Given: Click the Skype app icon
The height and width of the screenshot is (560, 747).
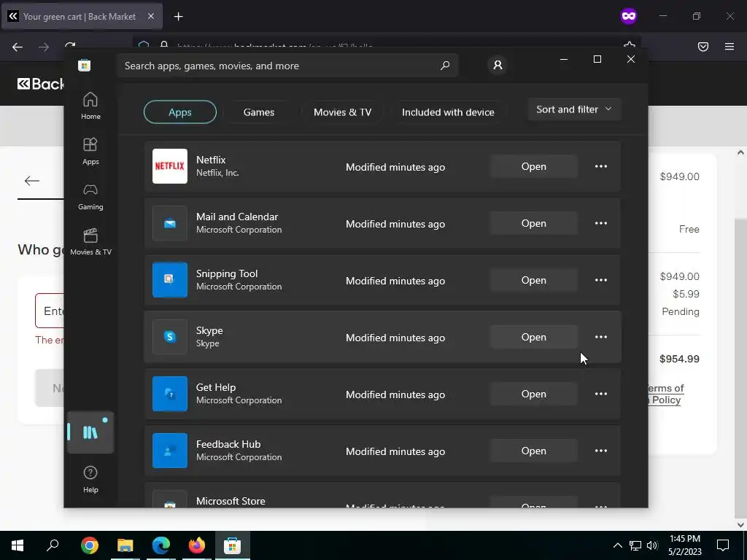Looking at the screenshot, I should [x=169, y=337].
